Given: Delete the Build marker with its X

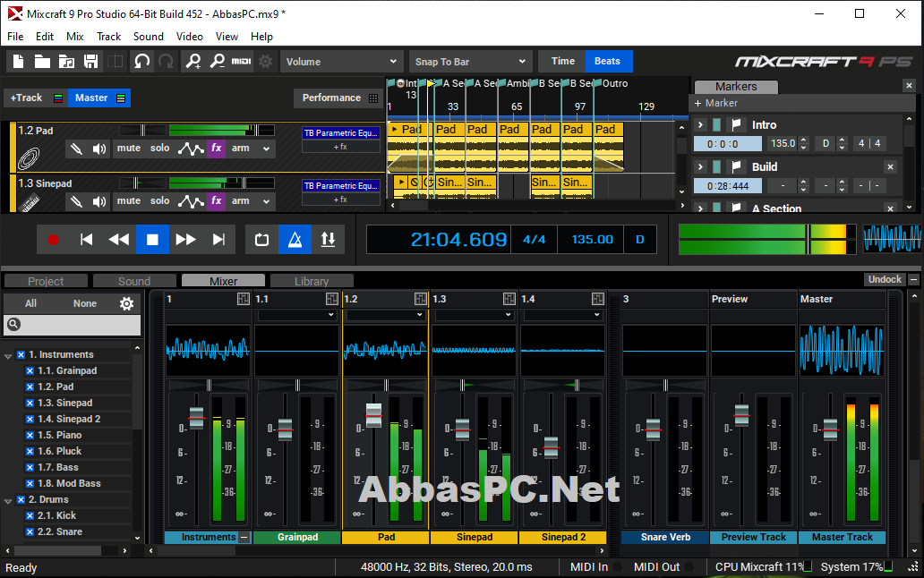Looking at the screenshot, I should coord(890,167).
